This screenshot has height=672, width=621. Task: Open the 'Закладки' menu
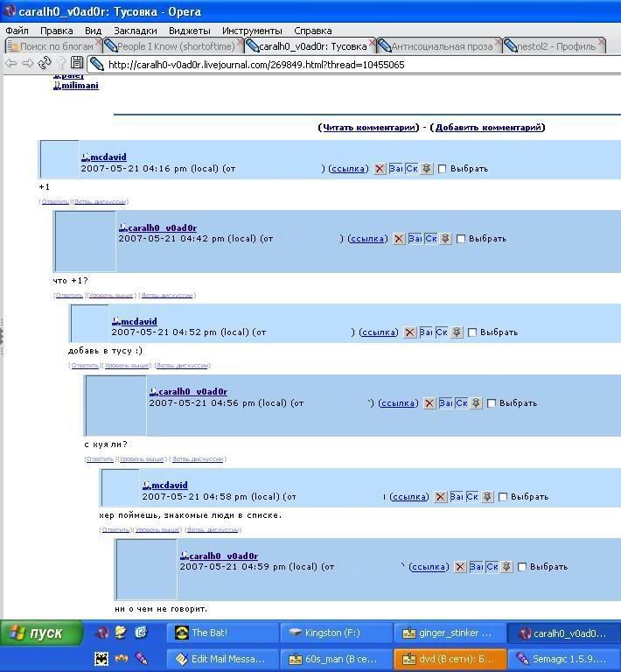tap(135, 30)
